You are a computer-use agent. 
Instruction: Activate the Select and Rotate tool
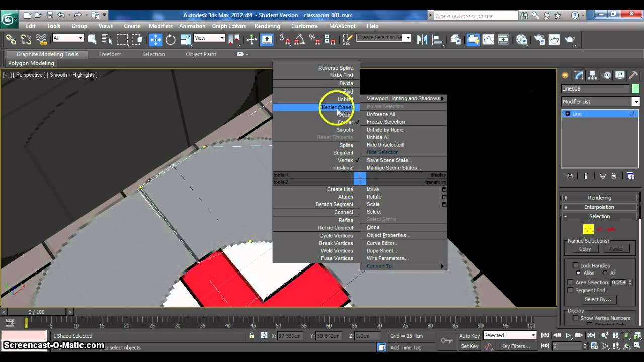[171, 39]
